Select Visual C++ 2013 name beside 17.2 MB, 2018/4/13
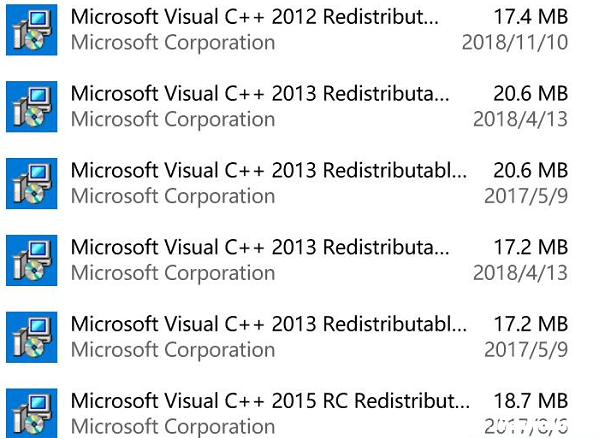Image resolution: width=599 pixels, height=438 pixels. pyautogui.click(x=260, y=247)
